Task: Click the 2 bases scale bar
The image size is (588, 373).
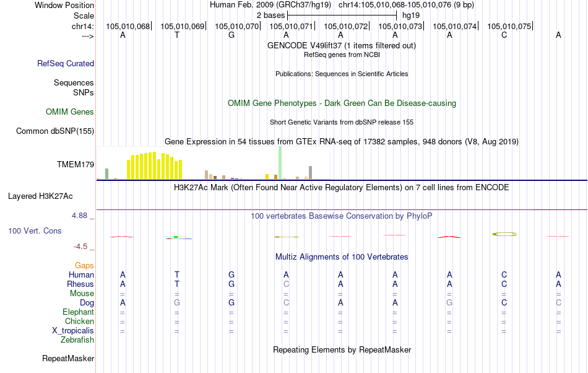Action: pyautogui.click(x=342, y=15)
